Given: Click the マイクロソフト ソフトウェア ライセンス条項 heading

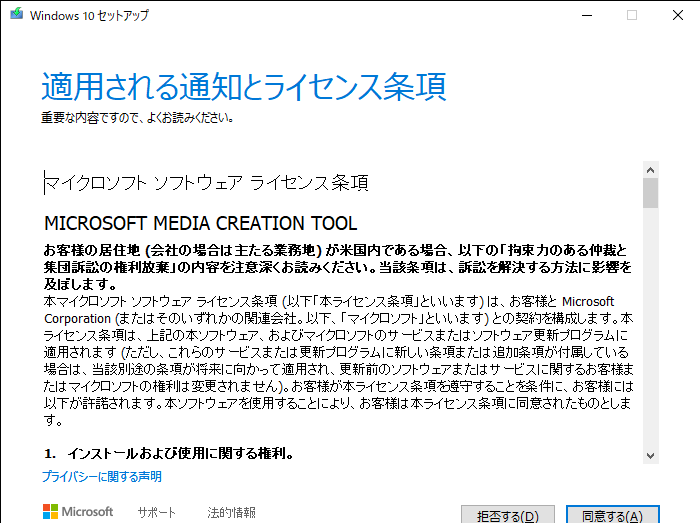Looking at the screenshot, I should coord(206,183).
